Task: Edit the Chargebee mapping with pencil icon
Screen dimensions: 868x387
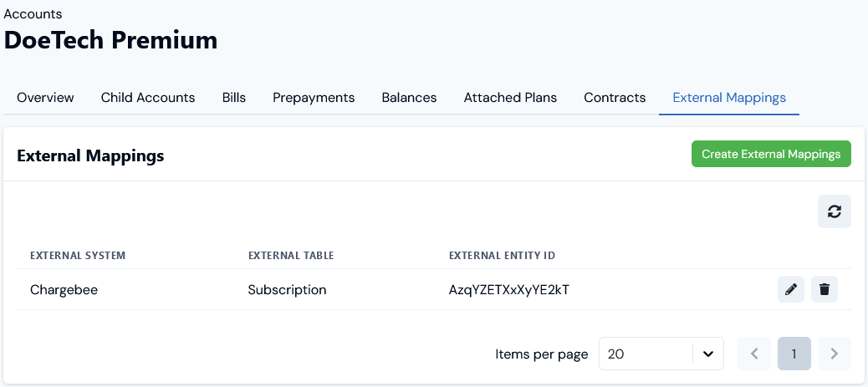Action: [791, 289]
